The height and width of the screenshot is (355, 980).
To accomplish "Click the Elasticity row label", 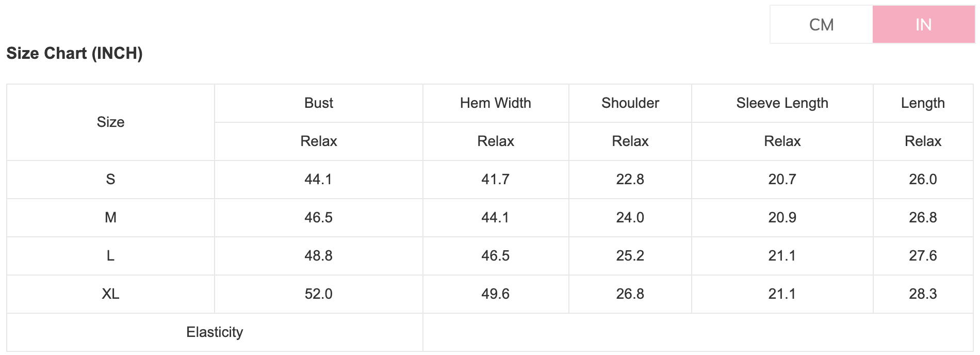I will tap(215, 332).
